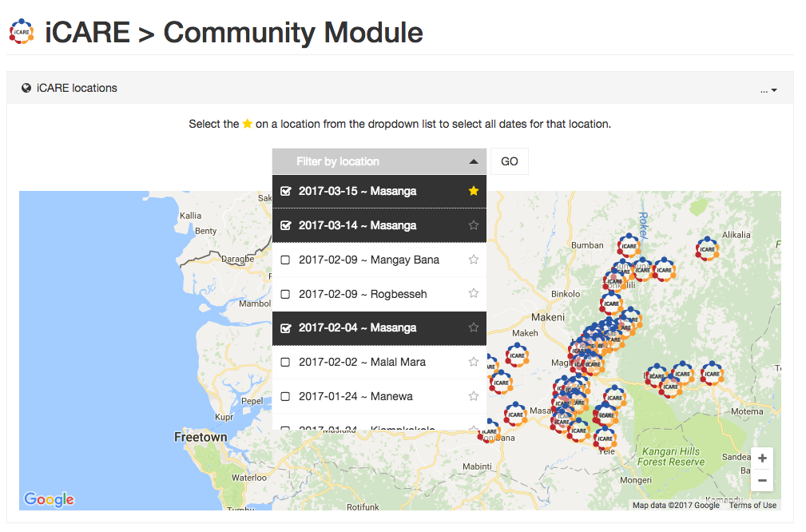Click the GO button
Screen dimensions: 806x532
pyautogui.click(x=510, y=161)
